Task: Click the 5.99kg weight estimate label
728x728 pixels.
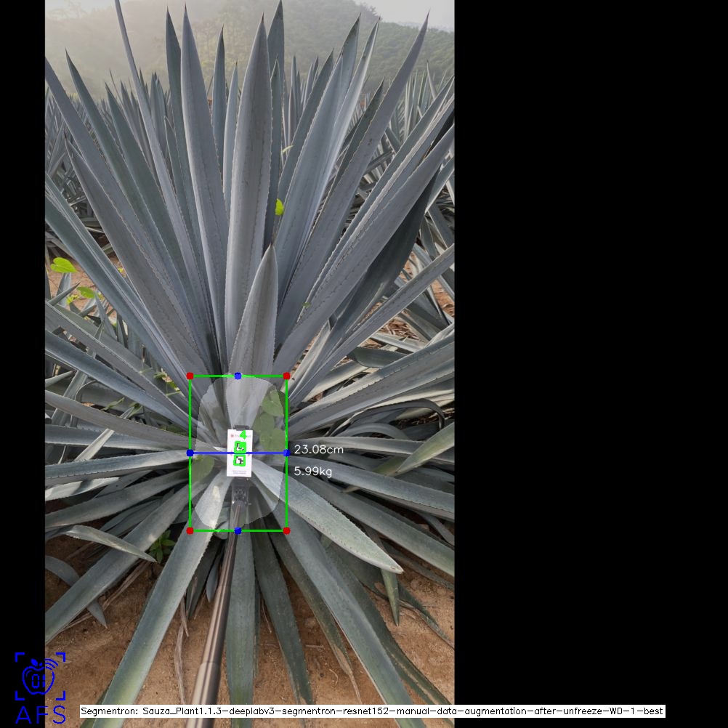Action: [x=313, y=472]
